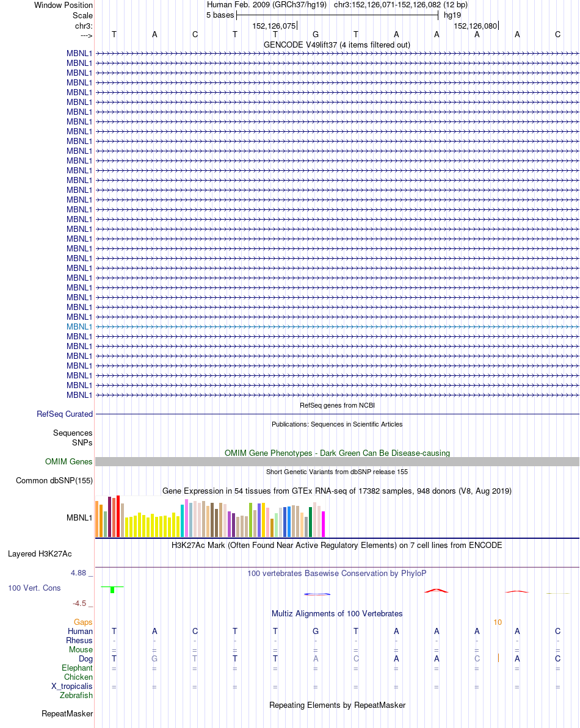Click the RefSeq Curated track label
The width and height of the screenshot is (580, 728).
click(x=65, y=414)
